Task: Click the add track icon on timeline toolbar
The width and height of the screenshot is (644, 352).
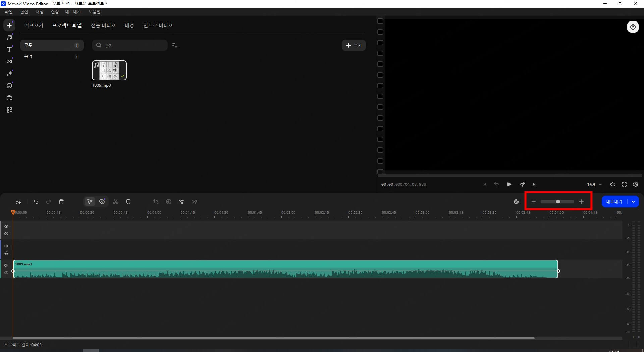Action: click(18, 202)
